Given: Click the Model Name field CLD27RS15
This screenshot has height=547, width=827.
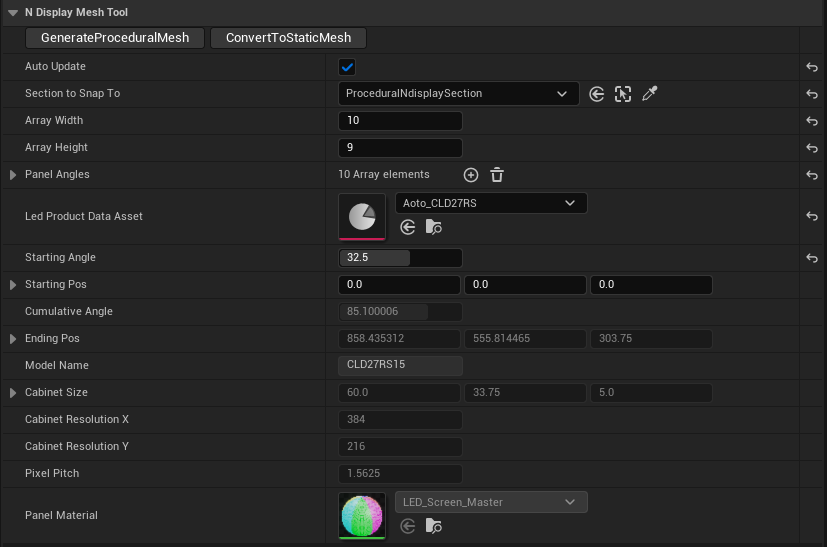Looking at the screenshot, I should pyautogui.click(x=400, y=365).
